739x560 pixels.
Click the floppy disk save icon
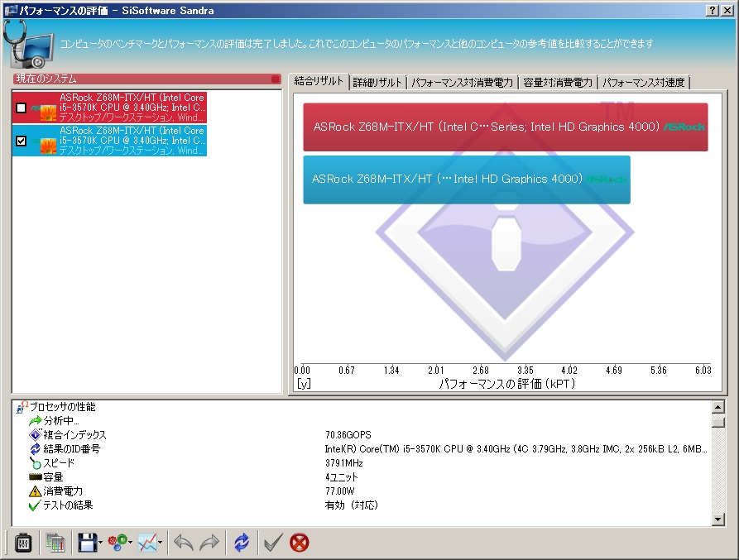pos(87,543)
